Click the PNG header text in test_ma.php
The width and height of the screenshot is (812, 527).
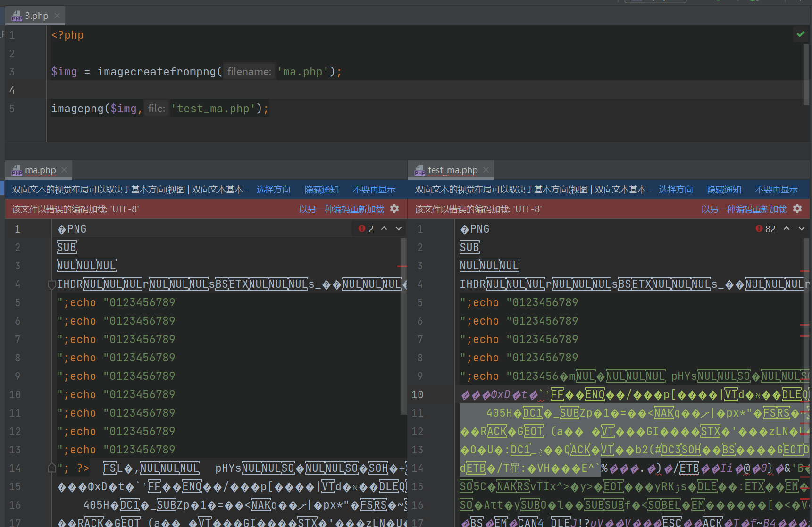[x=475, y=229]
